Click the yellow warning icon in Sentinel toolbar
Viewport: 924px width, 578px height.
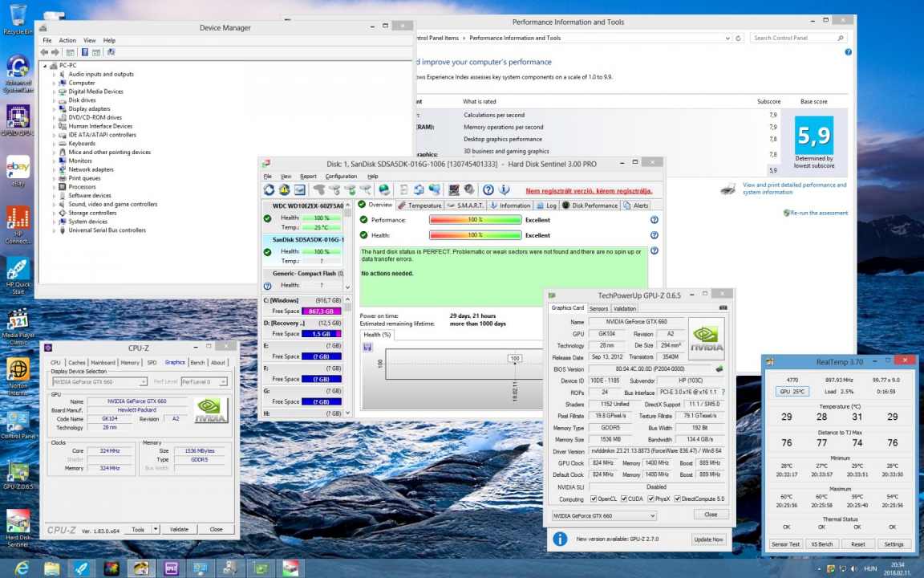tap(284, 190)
